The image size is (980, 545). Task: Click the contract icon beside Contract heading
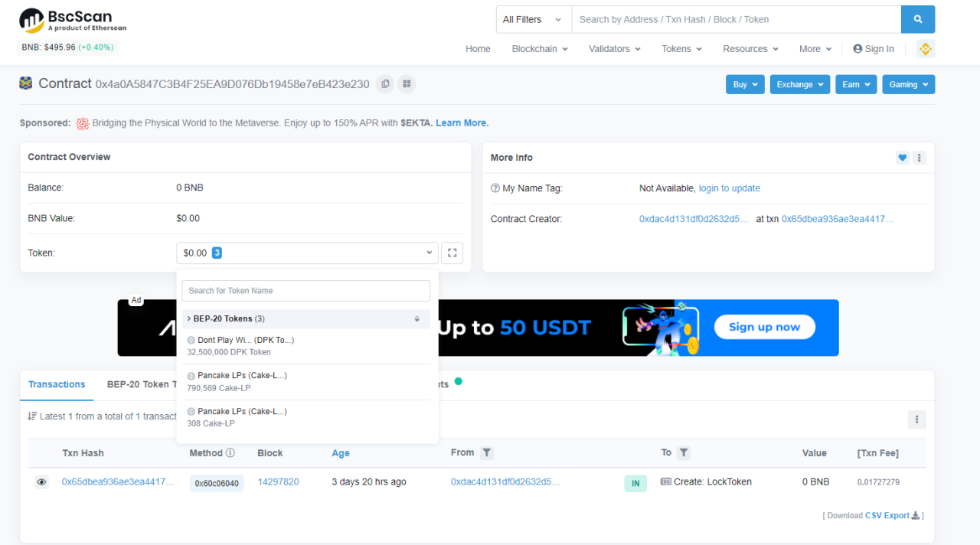pyautogui.click(x=26, y=83)
